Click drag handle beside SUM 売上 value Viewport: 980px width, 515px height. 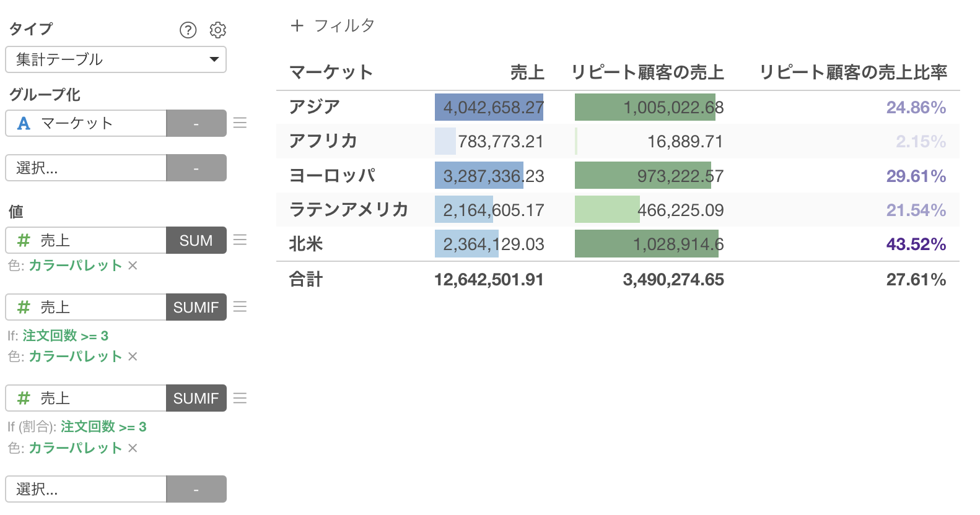[240, 240]
